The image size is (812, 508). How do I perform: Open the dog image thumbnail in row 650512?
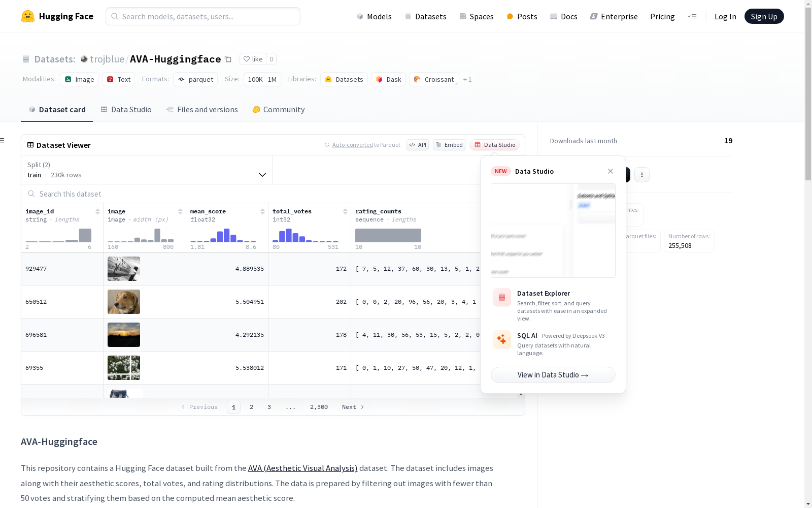coord(124,302)
